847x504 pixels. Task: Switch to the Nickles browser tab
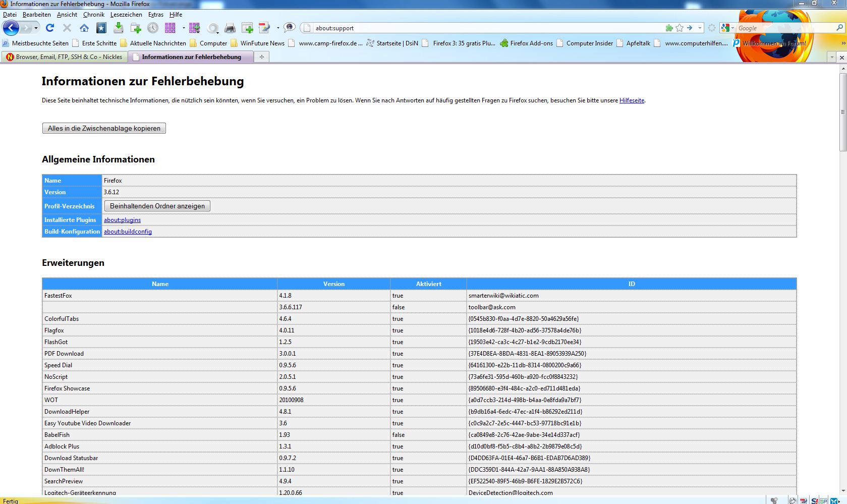(x=65, y=57)
